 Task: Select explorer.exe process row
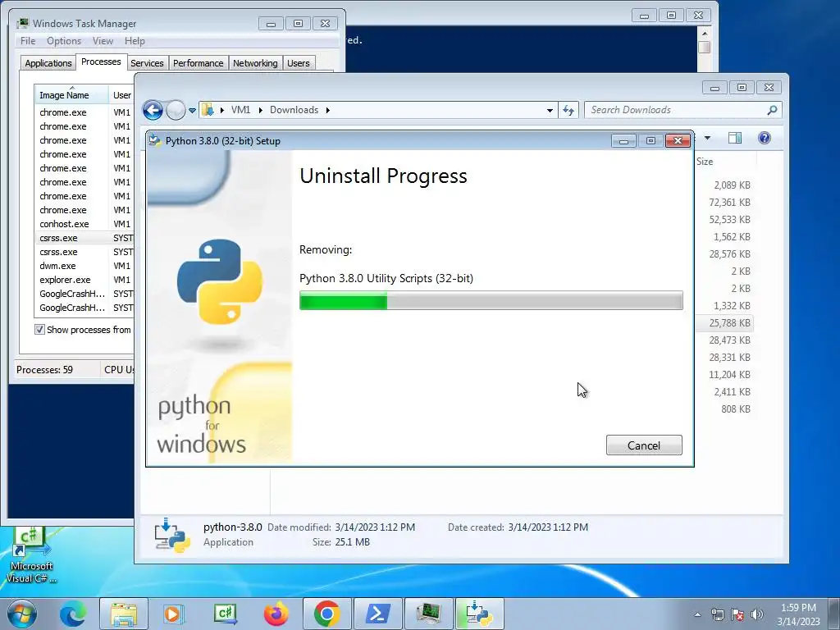(84, 280)
